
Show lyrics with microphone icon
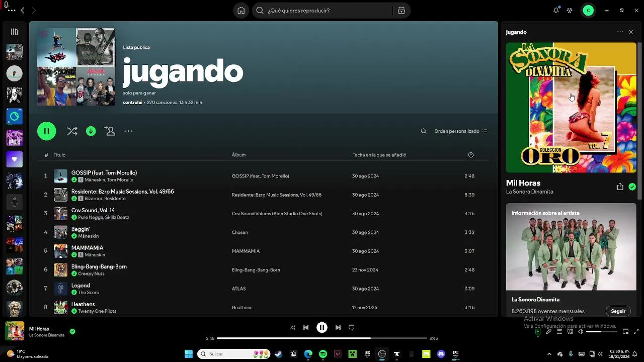tap(549, 331)
